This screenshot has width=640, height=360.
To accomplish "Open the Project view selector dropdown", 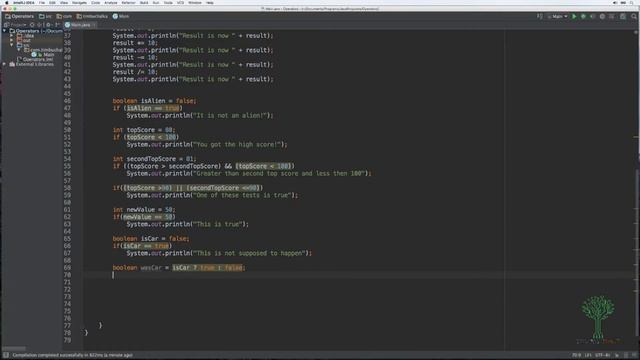I will point(15,25).
